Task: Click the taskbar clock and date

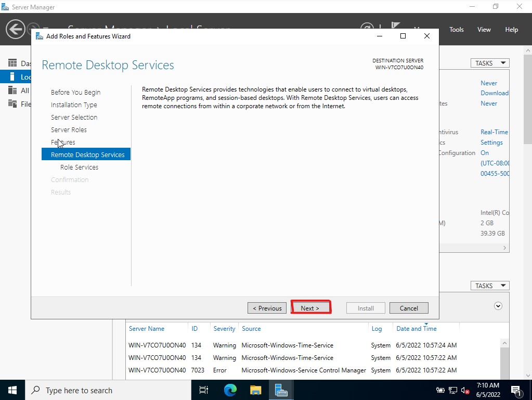Action: (x=488, y=390)
